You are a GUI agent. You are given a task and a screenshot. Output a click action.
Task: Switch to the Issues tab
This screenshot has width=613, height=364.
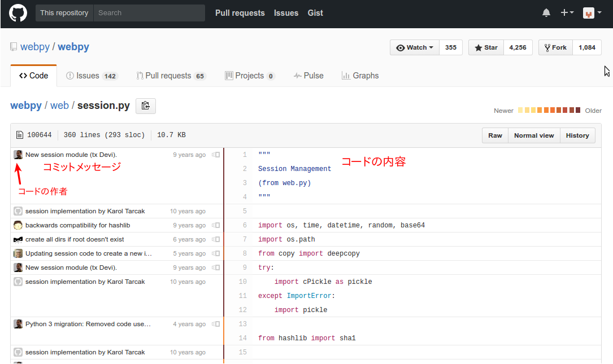pyautogui.click(x=92, y=76)
